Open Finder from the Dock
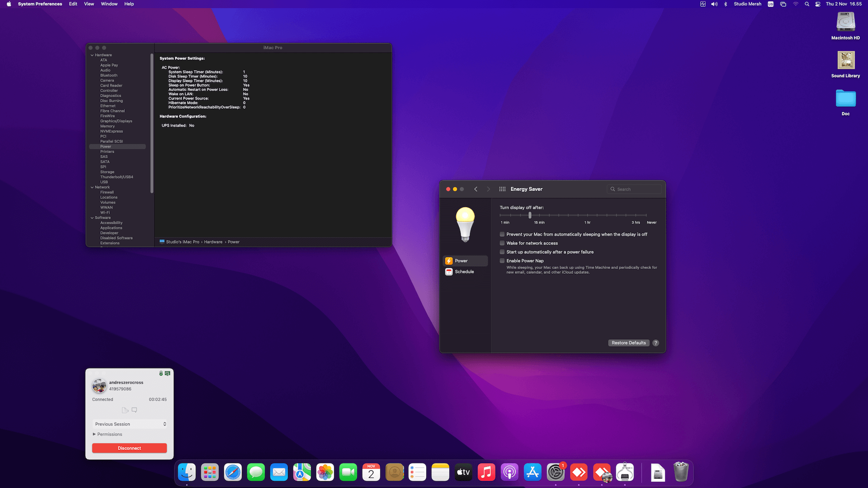The height and width of the screenshot is (488, 868). pyautogui.click(x=187, y=473)
